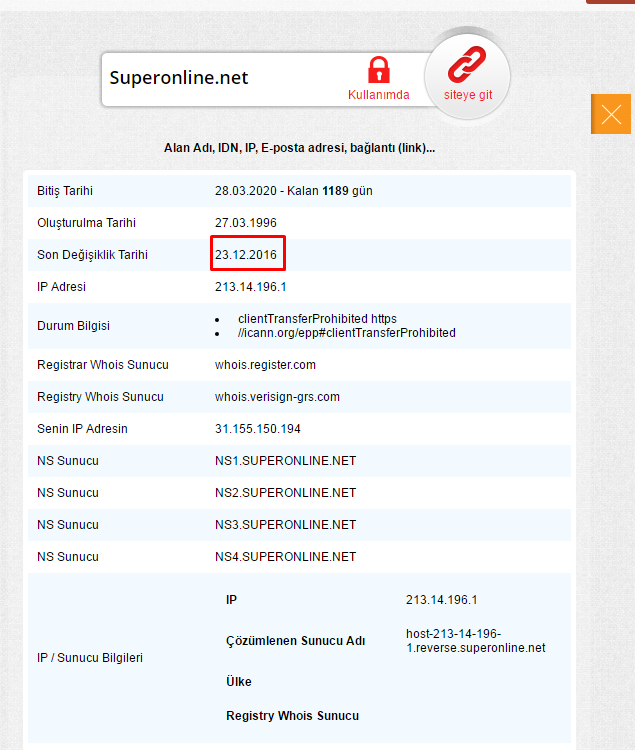Click the 'Senin IP Adresin' label
This screenshot has height=750, width=635.
point(82,429)
